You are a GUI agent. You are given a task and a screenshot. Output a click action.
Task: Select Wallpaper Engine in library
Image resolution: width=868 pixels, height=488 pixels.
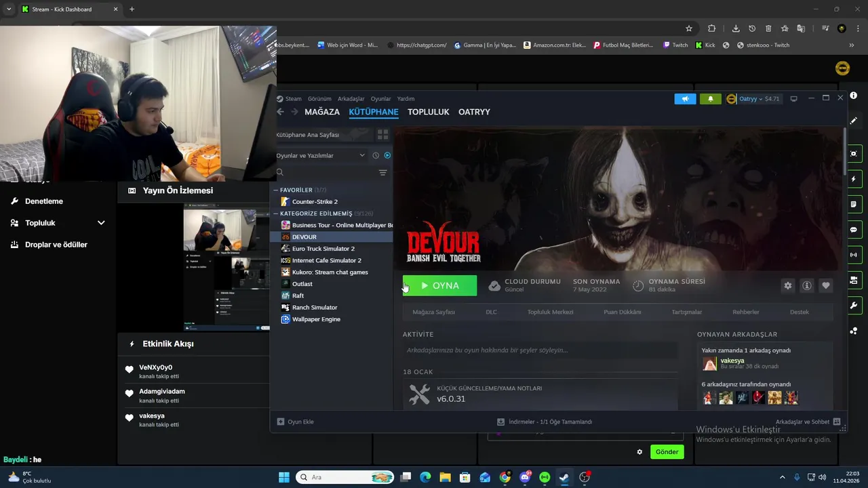coord(316,319)
